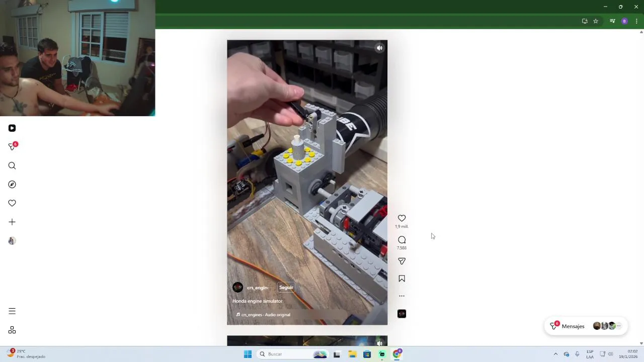Save the reel with the bookmark icon

pos(401,279)
